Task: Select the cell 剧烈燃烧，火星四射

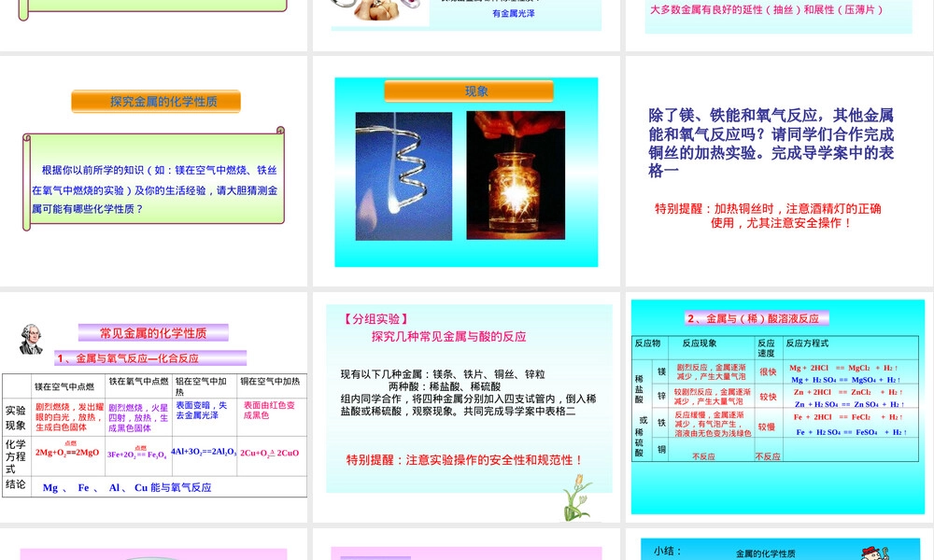Action: pyautogui.click(x=137, y=418)
